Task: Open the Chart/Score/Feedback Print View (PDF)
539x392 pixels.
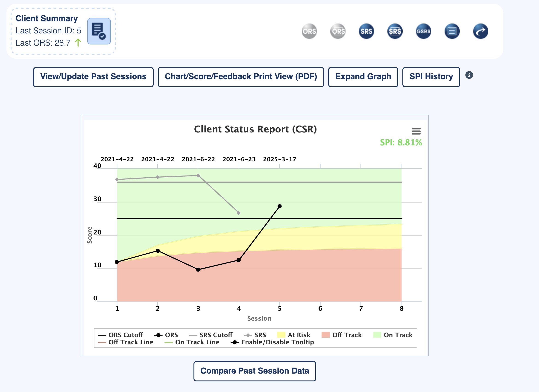Action: [241, 77]
